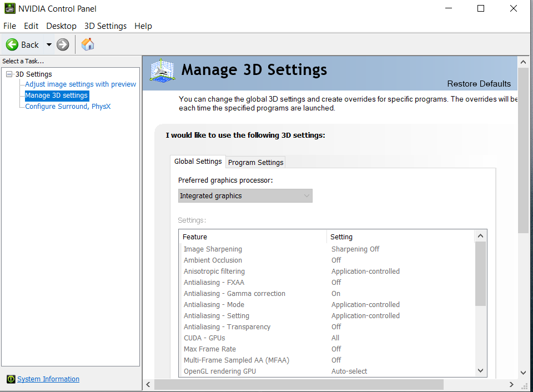This screenshot has width=533, height=392.
Task: Click the Manage 3D Settings header image
Action: 163,71
